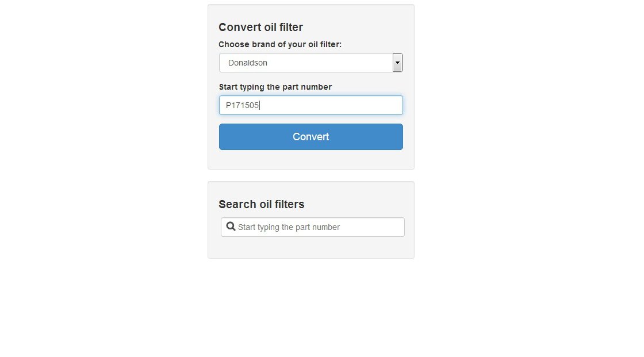Click the part number field containing P171505
644x357 pixels.
tap(310, 105)
